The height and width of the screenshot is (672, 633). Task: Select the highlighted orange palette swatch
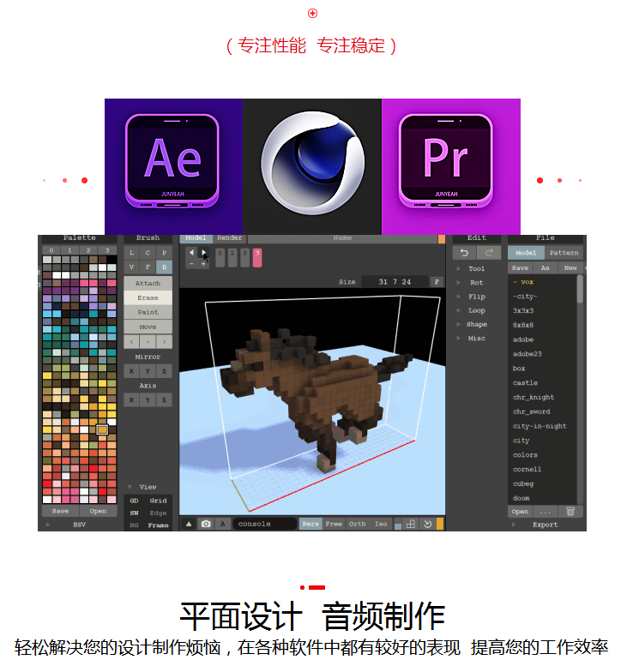tap(102, 429)
